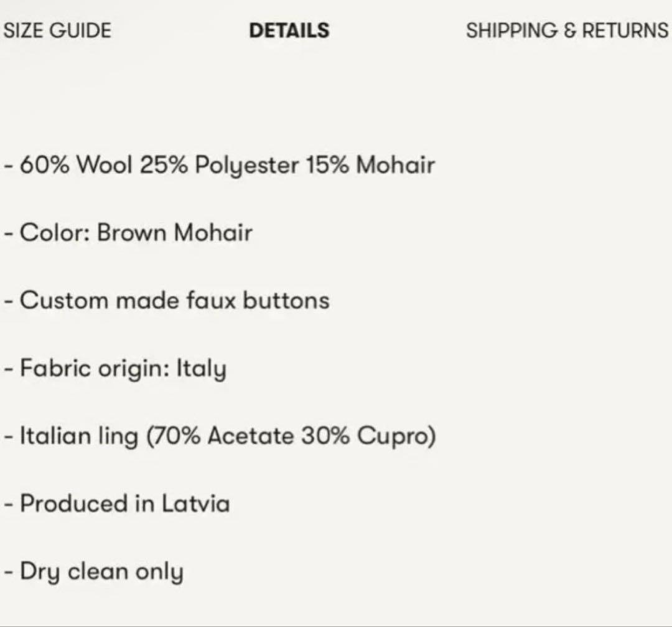The width and height of the screenshot is (672, 627).
Task: Click the "Brown Mohair" color value
Action: [175, 233]
